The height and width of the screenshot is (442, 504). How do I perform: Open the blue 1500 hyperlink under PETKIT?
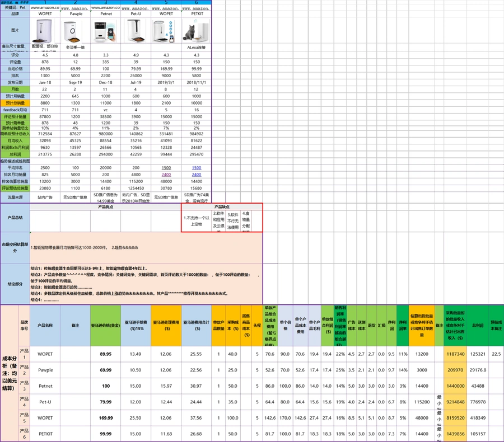(197, 168)
